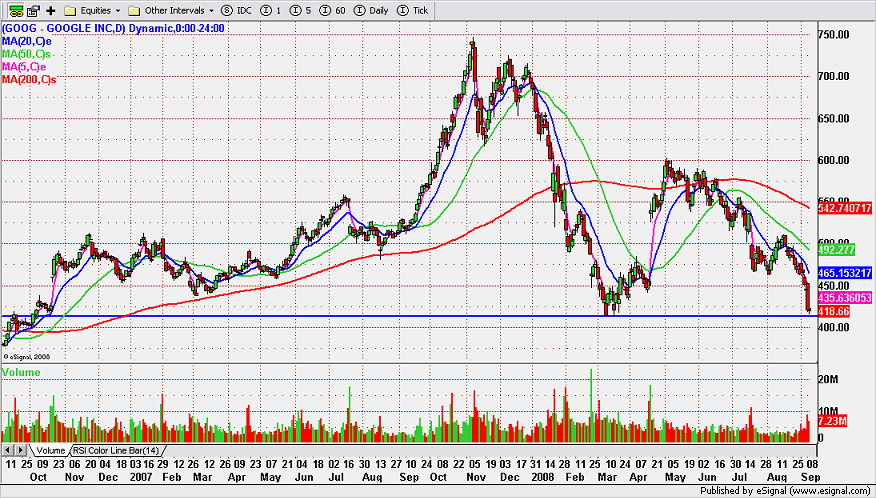
Task: Click the 750.00 price axis label
Action: point(834,35)
